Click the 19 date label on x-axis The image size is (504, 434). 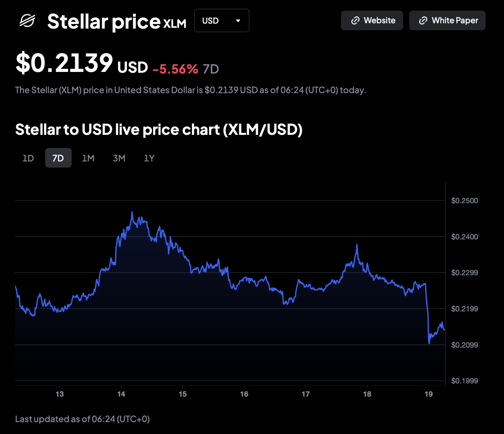point(428,394)
